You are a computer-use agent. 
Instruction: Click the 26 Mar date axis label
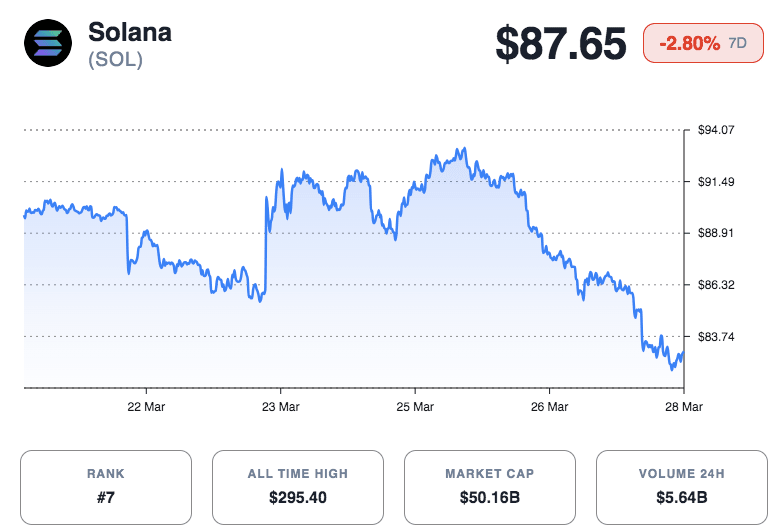click(x=550, y=407)
